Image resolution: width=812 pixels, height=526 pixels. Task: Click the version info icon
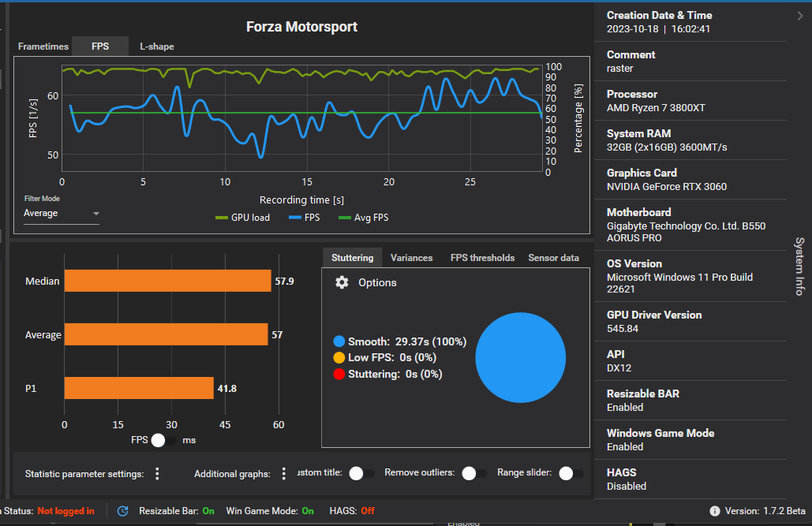[x=715, y=511]
